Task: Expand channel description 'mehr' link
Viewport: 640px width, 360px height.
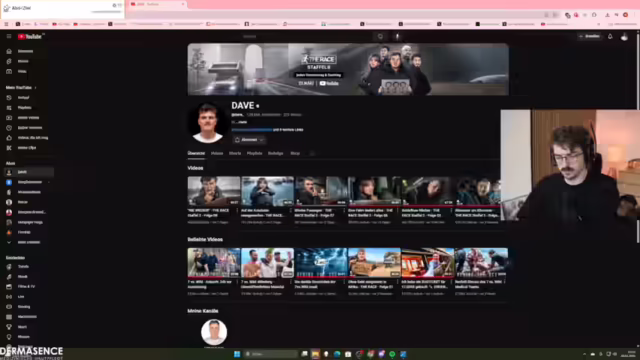Action: 242,122
